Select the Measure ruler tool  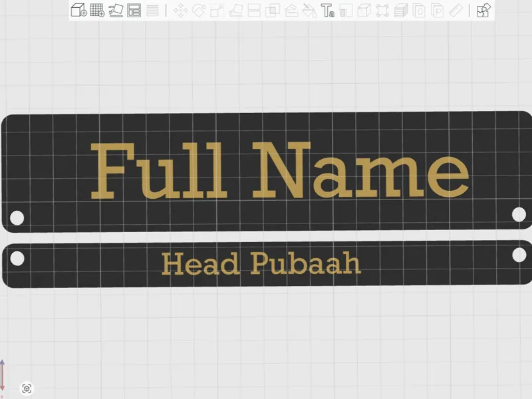pyautogui.click(x=456, y=10)
